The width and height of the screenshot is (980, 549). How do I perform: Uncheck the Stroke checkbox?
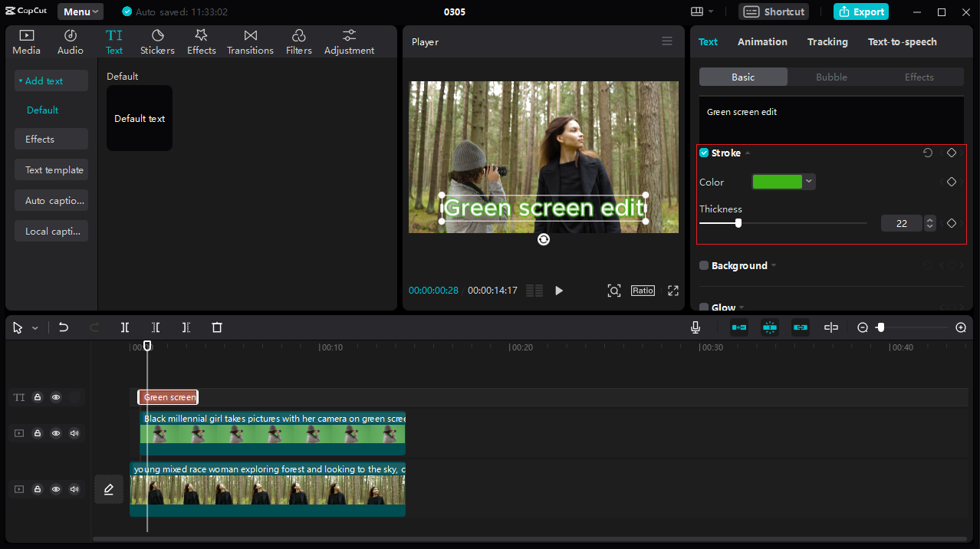pyautogui.click(x=704, y=153)
